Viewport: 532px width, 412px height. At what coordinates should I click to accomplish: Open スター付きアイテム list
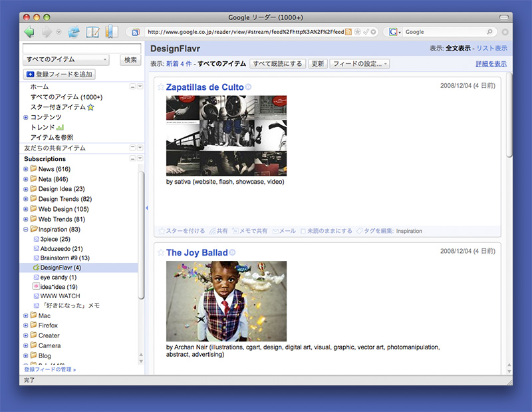point(58,107)
